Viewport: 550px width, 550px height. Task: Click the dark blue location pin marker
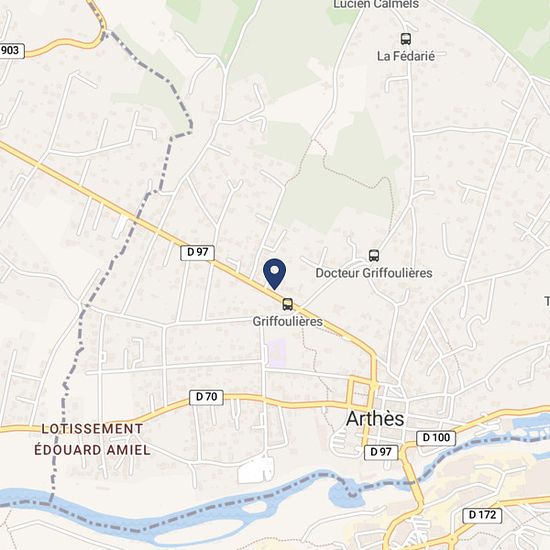tap(274, 274)
